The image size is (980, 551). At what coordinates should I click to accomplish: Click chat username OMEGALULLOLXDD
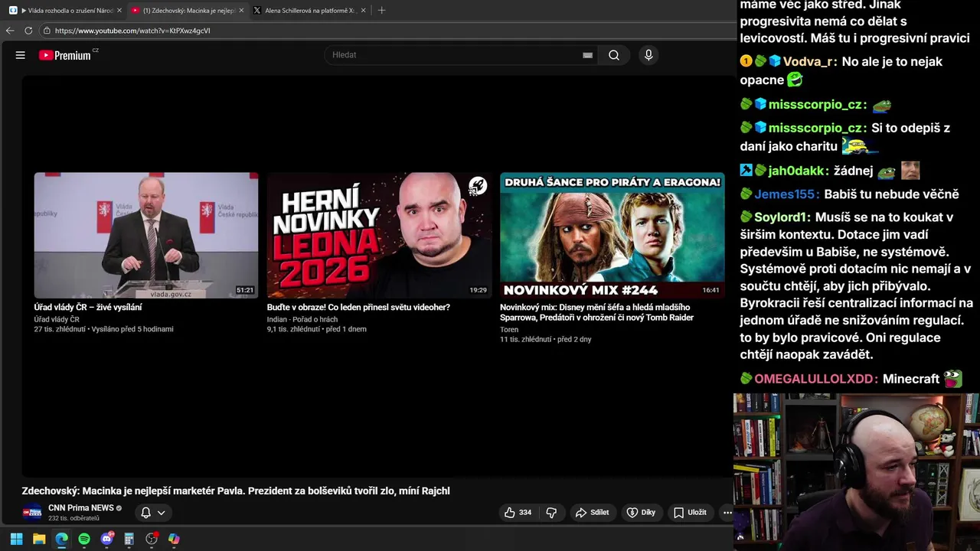point(815,379)
